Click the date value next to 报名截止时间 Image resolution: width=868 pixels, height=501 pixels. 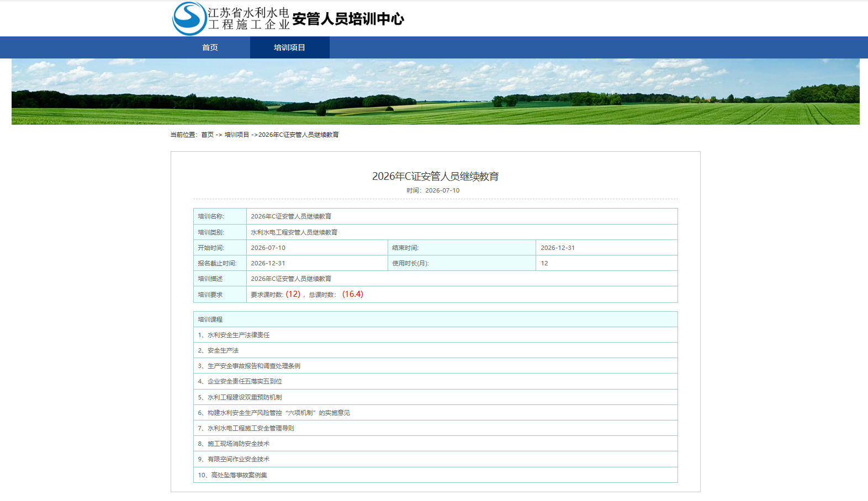(x=268, y=263)
